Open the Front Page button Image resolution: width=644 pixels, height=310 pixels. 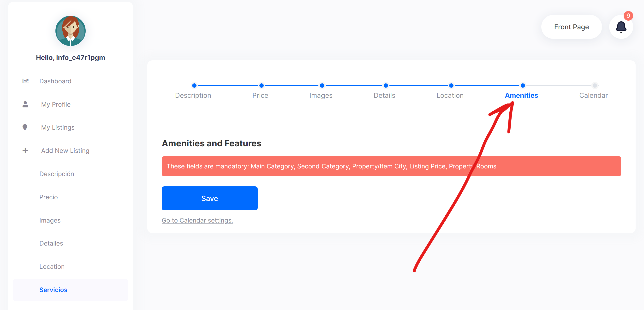571,27
